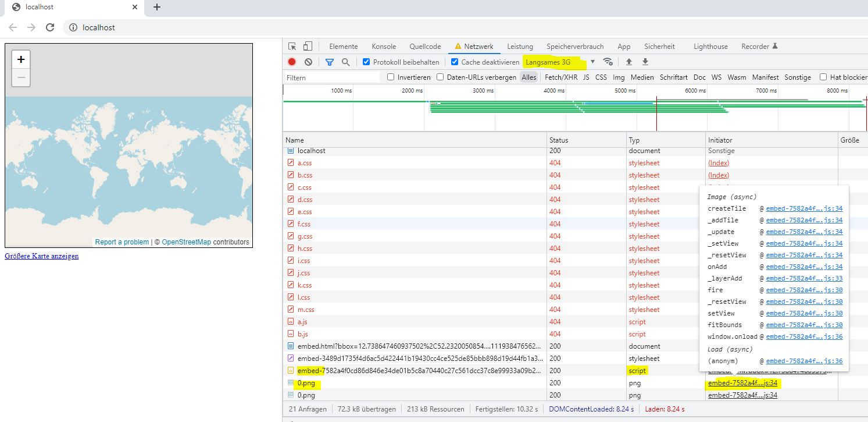868x422 pixels.
Task: Open the Langsames 3G throttling dropdown
Action: coord(560,62)
